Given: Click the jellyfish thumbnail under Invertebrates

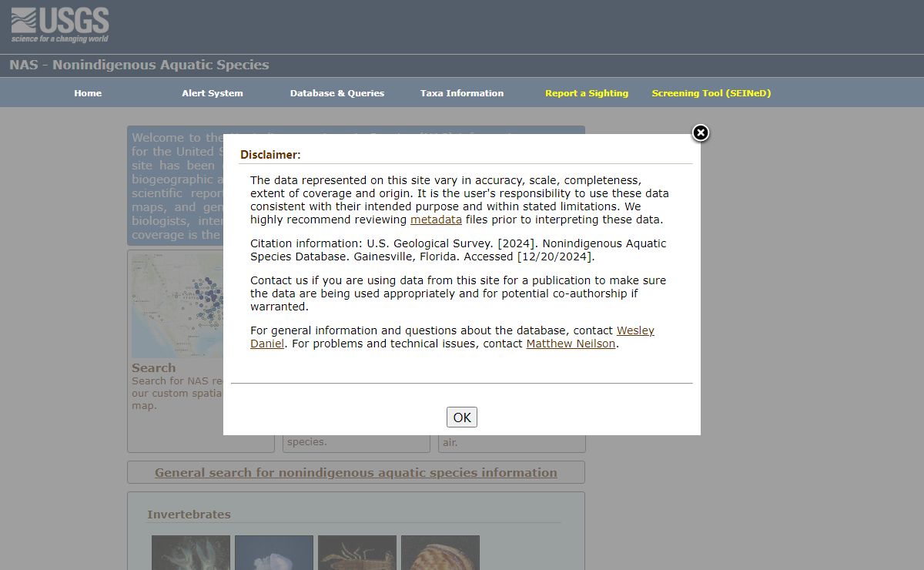Looking at the screenshot, I should [x=274, y=552].
